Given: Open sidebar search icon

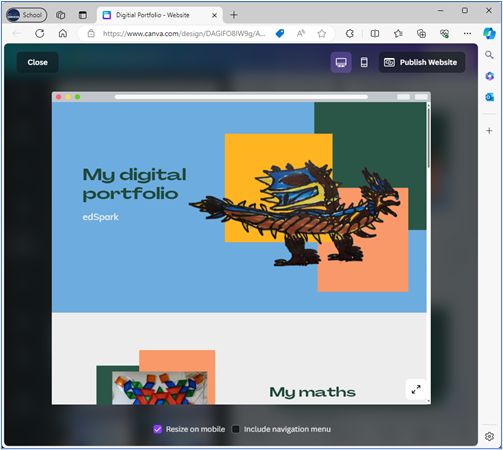Looking at the screenshot, I should [x=489, y=55].
